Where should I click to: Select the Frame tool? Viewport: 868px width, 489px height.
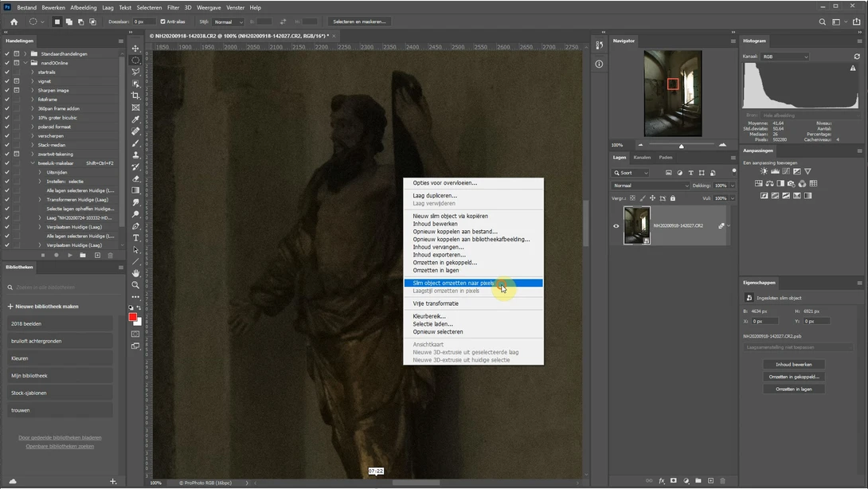tap(135, 108)
